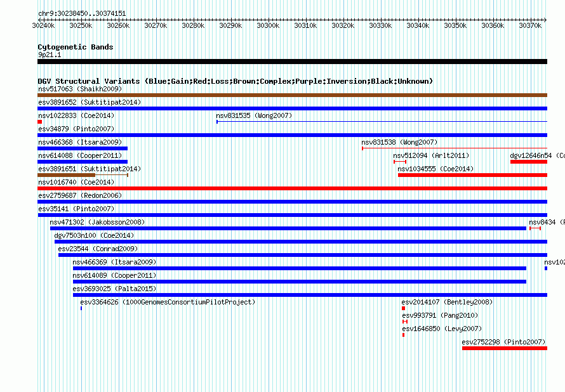565x392 pixels.
Task: Select the esv1646850 (Levy2007) label
Action: coord(442,329)
